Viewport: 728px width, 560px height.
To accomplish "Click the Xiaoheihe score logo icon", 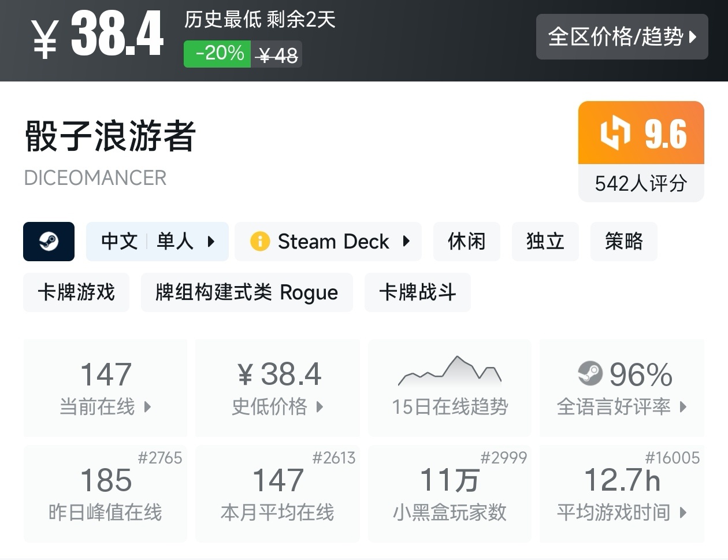I will tap(615, 133).
